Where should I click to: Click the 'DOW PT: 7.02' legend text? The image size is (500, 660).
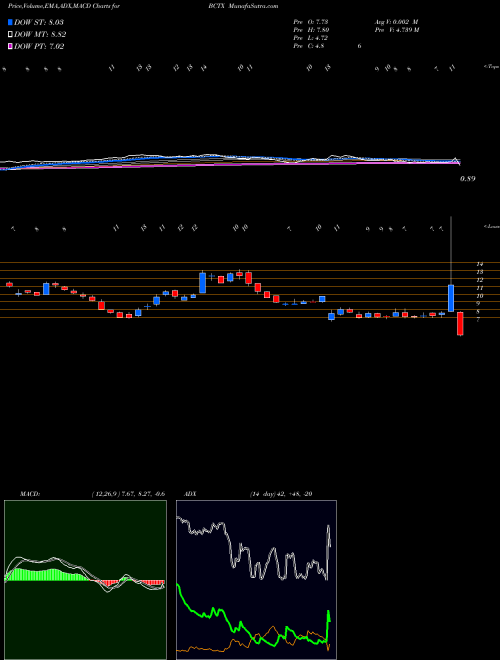39,47
